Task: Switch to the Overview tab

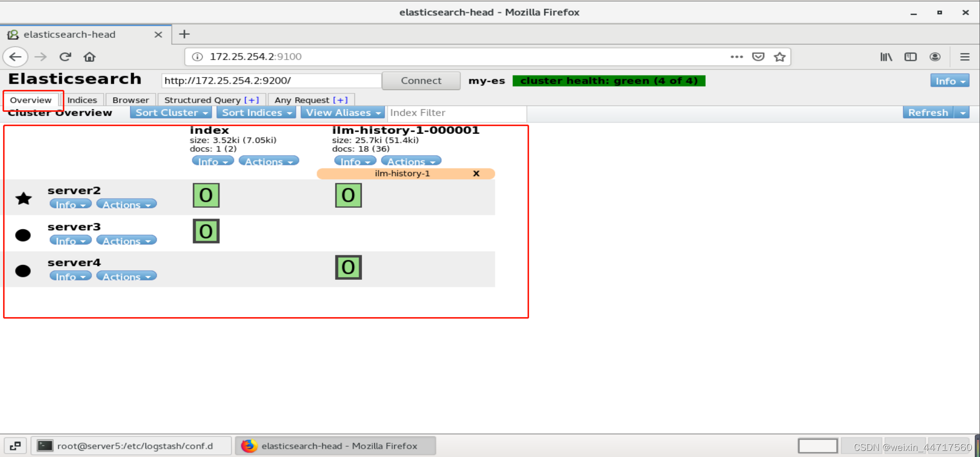Action: [x=31, y=100]
